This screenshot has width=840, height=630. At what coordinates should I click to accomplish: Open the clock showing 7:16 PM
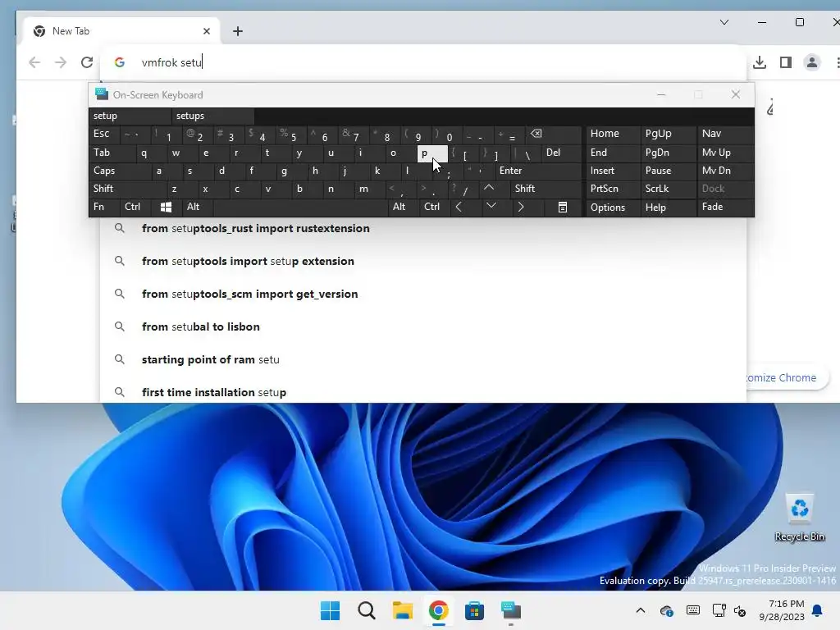[782, 610]
